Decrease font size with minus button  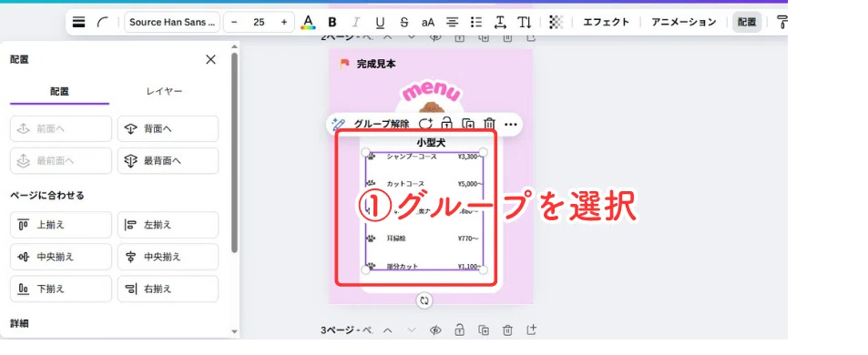pos(234,22)
